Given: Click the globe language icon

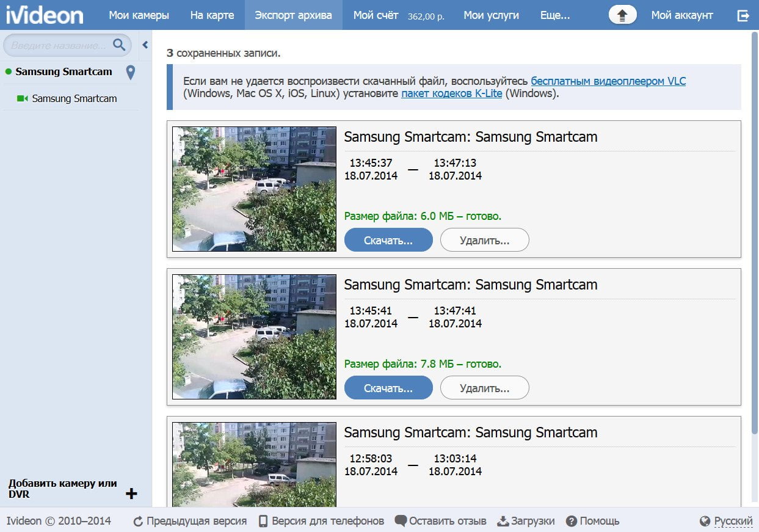Looking at the screenshot, I should (x=705, y=521).
